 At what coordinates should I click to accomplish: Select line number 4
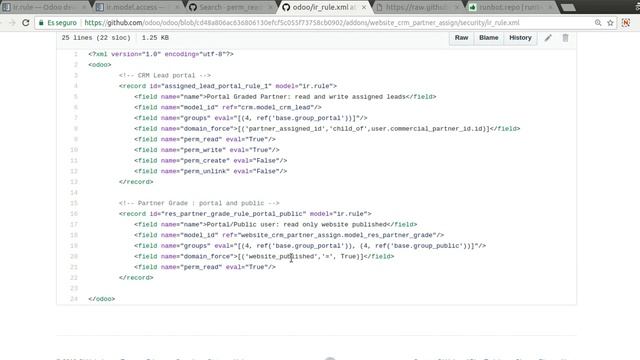click(x=76, y=86)
